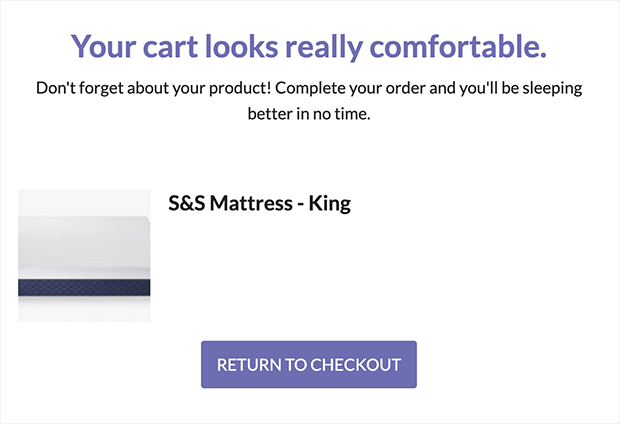Viewport: 620px width, 424px height.
Task: Click the word 'comfortable.' in the purple heading
Action: point(458,46)
